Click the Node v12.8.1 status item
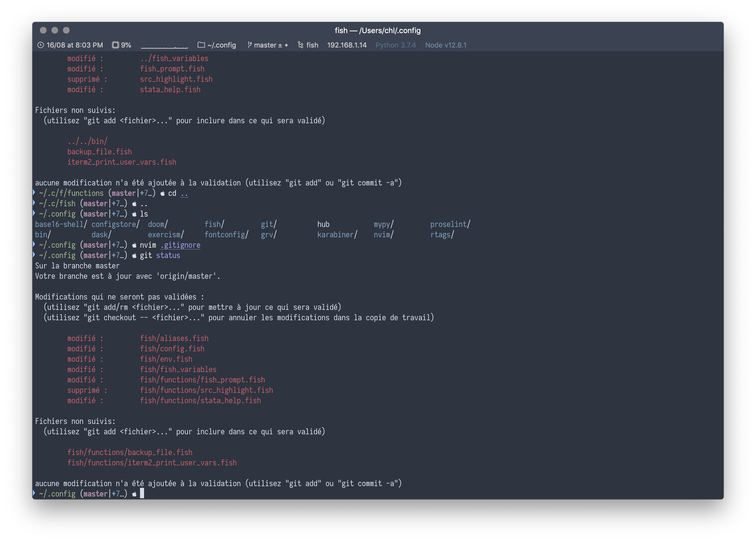 click(x=446, y=45)
